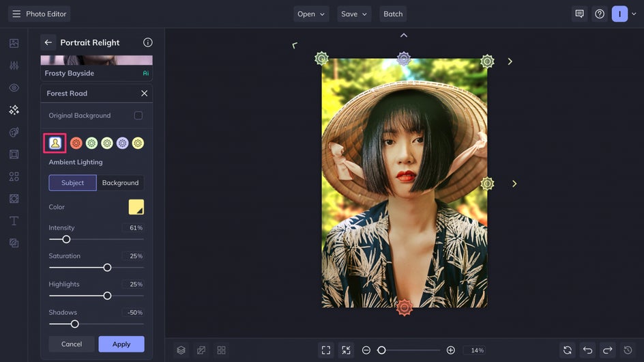Viewport: 644px width, 362px height.
Task: Open the Open dropdown menu
Action: click(x=311, y=14)
